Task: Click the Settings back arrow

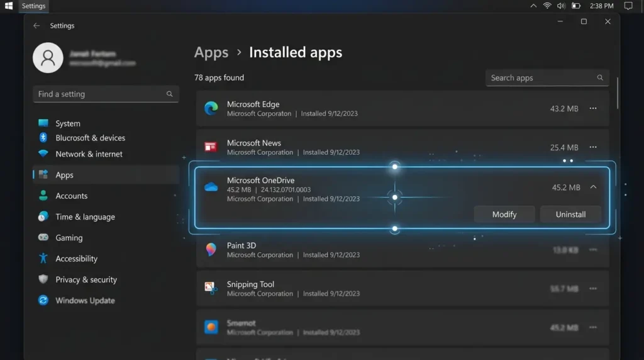Action: click(x=36, y=25)
